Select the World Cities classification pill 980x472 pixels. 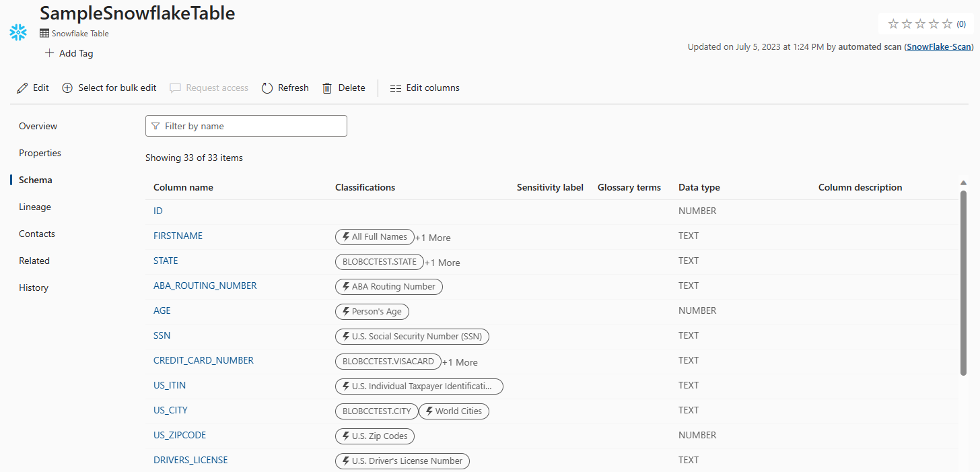[454, 411]
